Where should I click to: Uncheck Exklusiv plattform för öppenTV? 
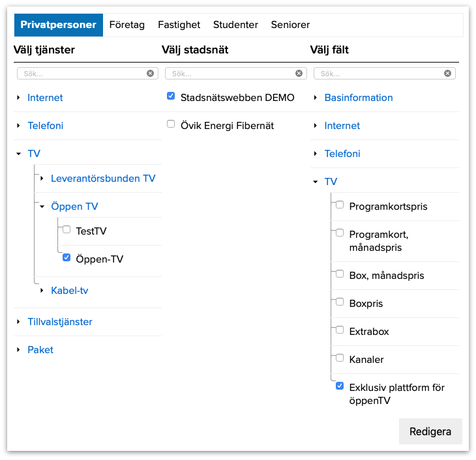[340, 386]
